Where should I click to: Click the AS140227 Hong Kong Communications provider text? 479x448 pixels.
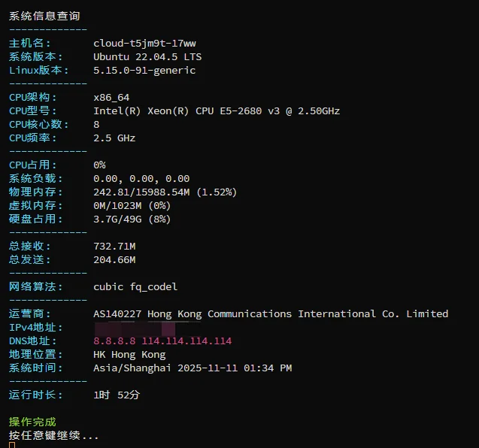[271, 313]
